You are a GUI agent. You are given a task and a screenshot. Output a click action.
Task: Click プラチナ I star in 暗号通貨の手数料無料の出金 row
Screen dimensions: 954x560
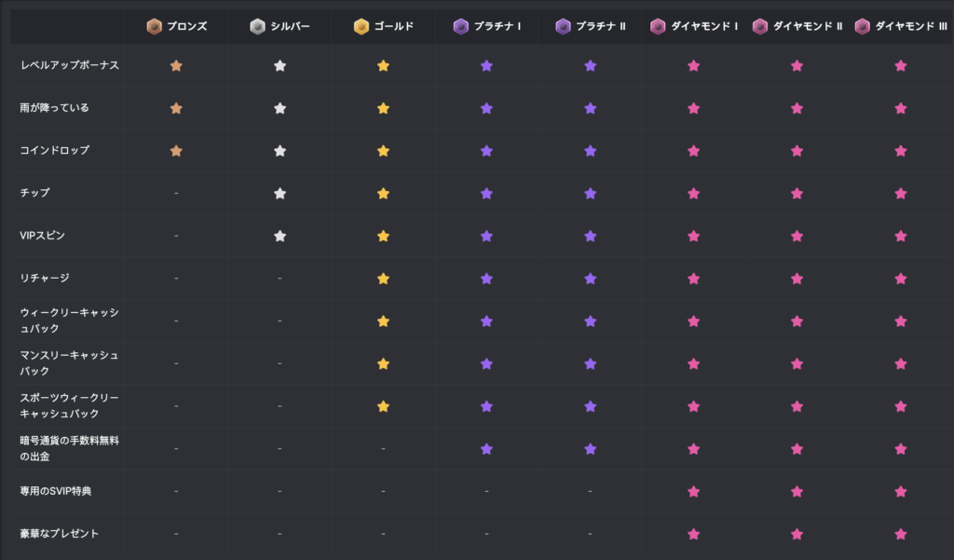click(486, 449)
